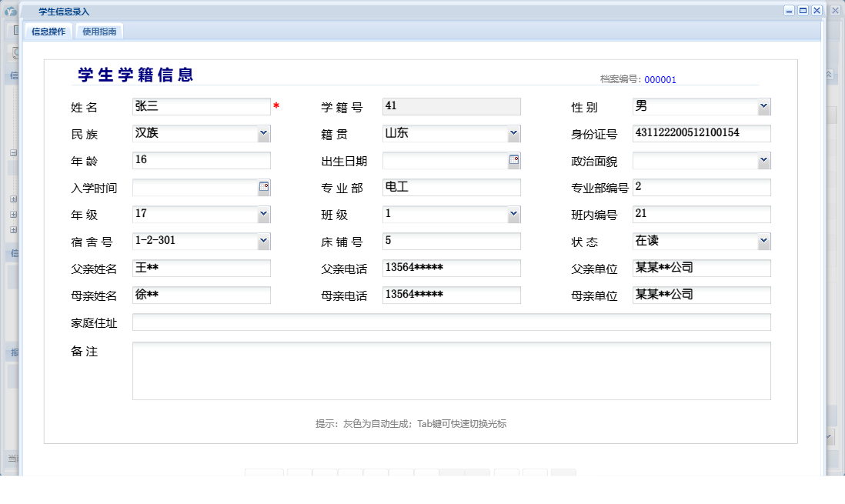Viewport: 845px width, 504px height.
Task: Open the empty 政治面貌 dropdown
Action: pos(763,160)
